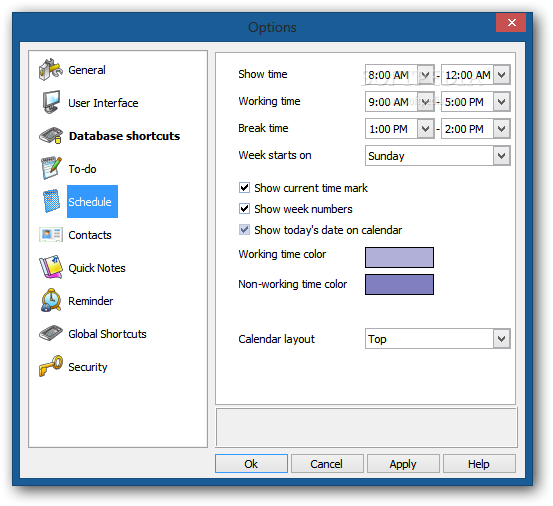Close the Options dialog window
Image resolution: width=553 pixels, height=506 pixels.
coord(511,23)
